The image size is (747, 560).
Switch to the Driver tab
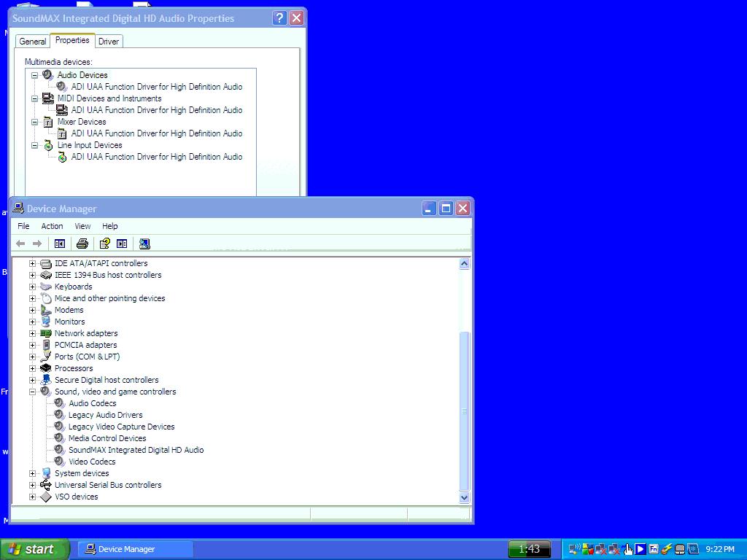pos(109,42)
